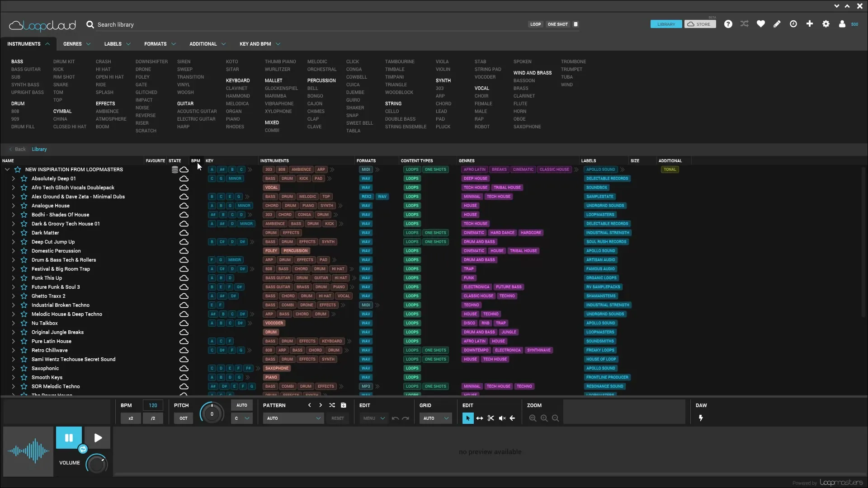The image size is (868, 488).
Task: Expand the Ghetto Traxx 2 row
Action: point(13,296)
